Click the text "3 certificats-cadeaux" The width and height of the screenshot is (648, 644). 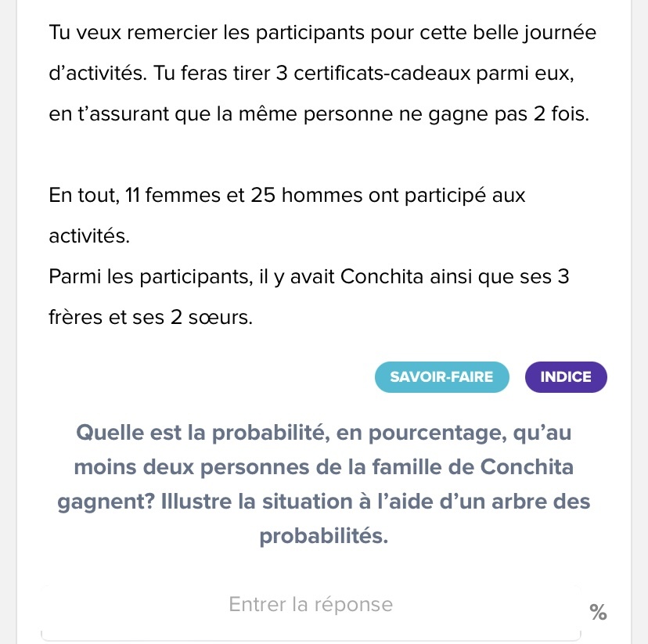tap(349, 74)
